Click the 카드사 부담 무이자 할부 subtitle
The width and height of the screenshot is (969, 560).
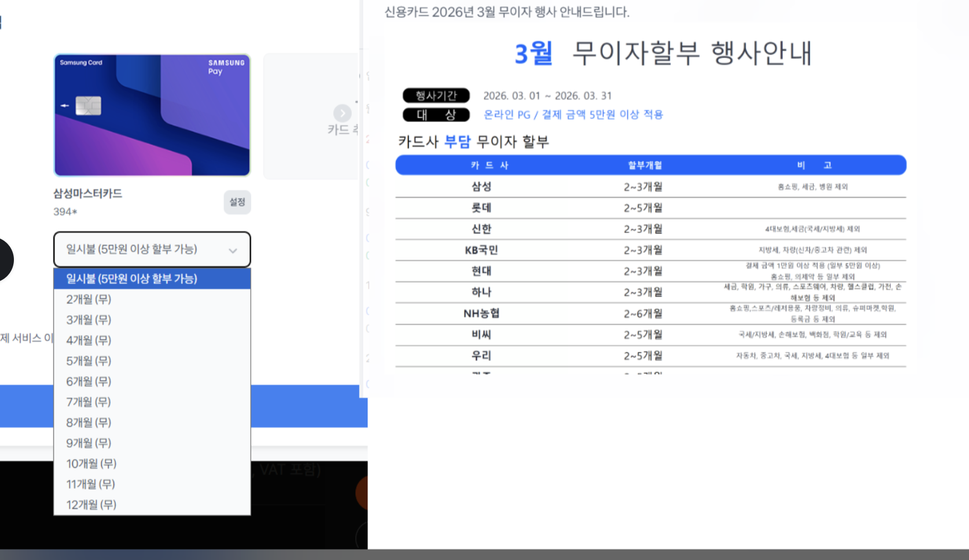click(474, 142)
